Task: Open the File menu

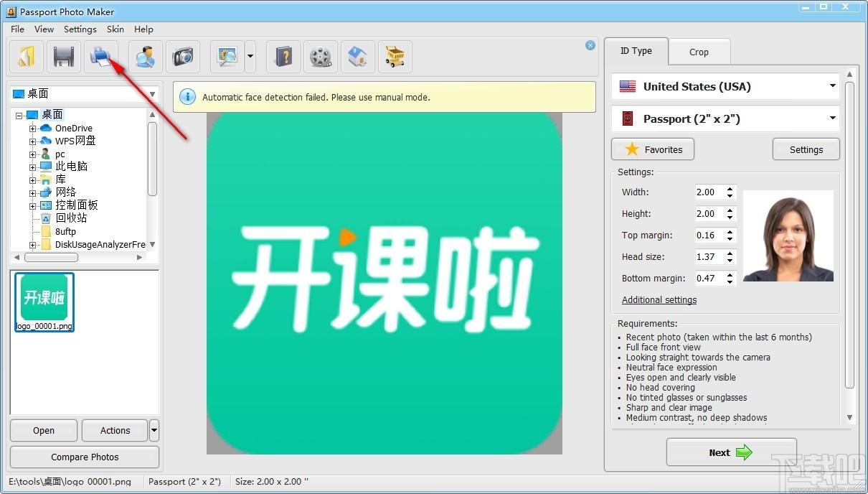Action: pos(17,29)
